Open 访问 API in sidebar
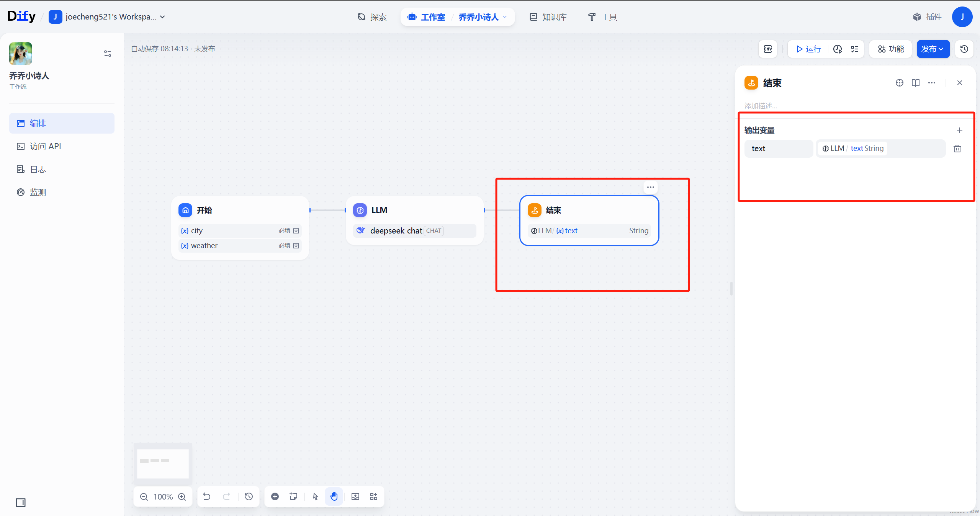This screenshot has height=516, width=980. pos(45,146)
